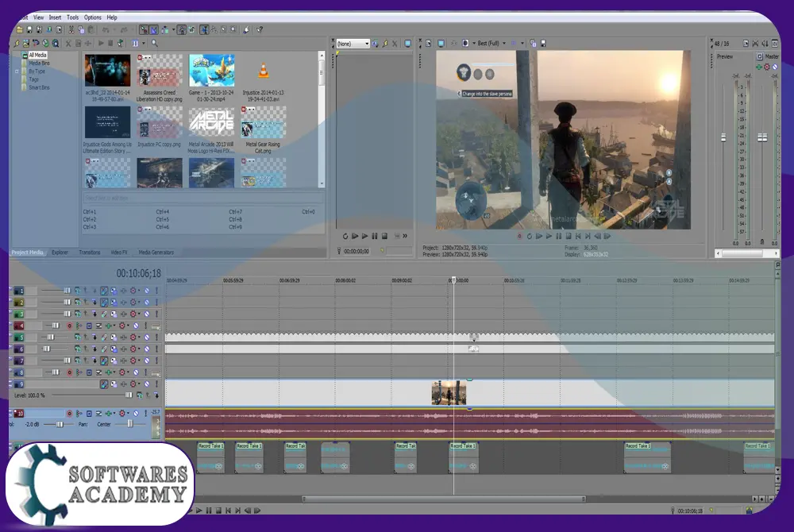This screenshot has width=794, height=532.
Task: Switch to the Media Generators tab
Action: coord(156,252)
